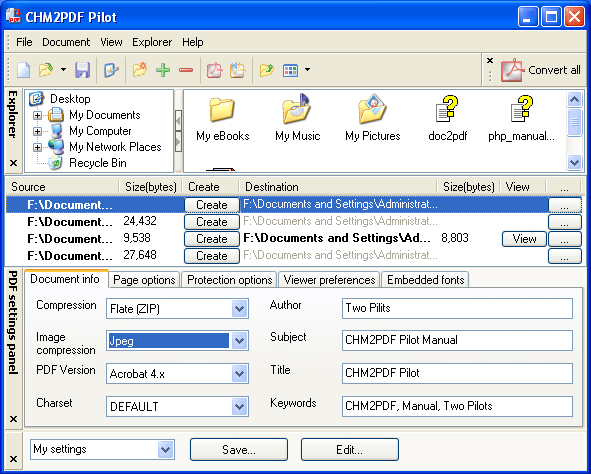The width and height of the screenshot is (591, 474).
Task: Close the PDF settings panel
Action: [13, 419]
